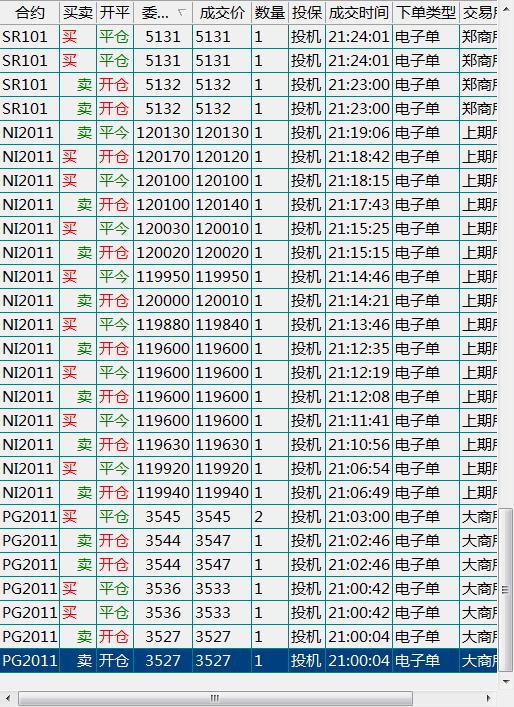Select NI2011 row with trade time 21:19:06
Image resolution: width=514 pixels, height=707 pixels.
tap(248, 133)
